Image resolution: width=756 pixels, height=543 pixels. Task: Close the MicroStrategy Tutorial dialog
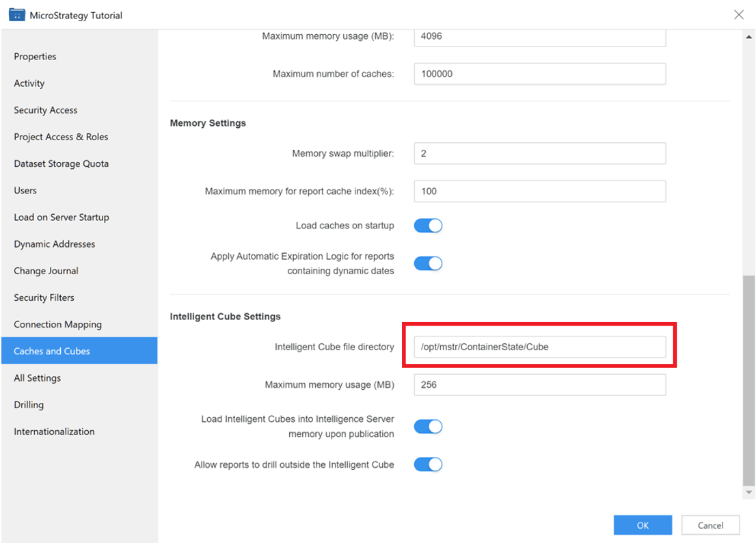739,14
